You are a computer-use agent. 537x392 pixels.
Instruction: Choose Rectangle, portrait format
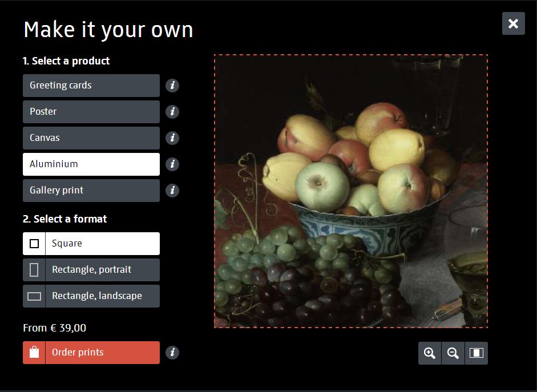(x=91, y=270)
